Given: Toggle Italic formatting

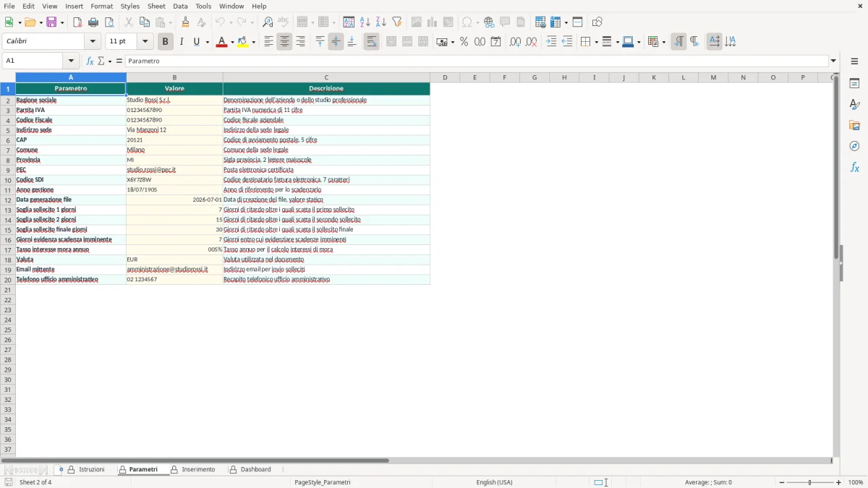Looking at the screenshot, I should (181, 42).
